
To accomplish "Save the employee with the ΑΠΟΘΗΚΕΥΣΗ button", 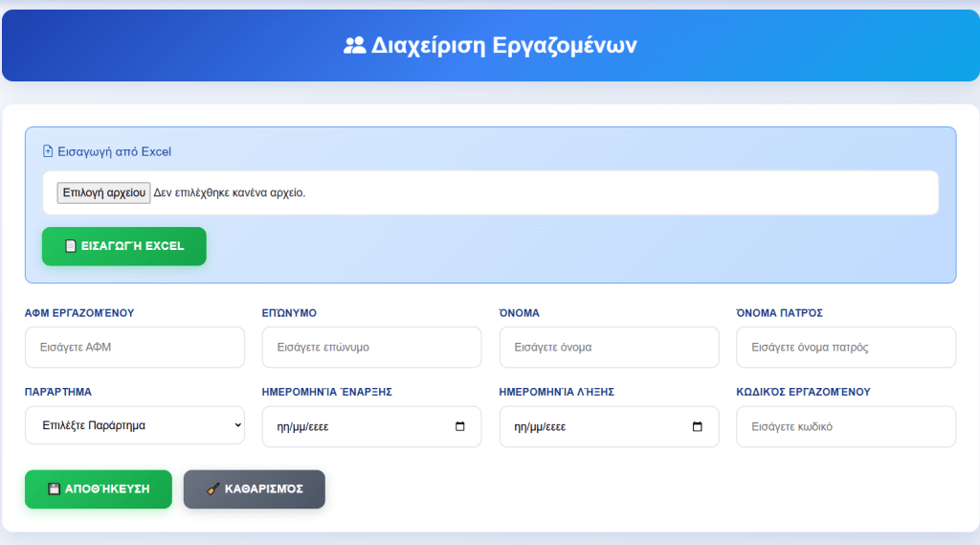I will (x=98, y=488).
